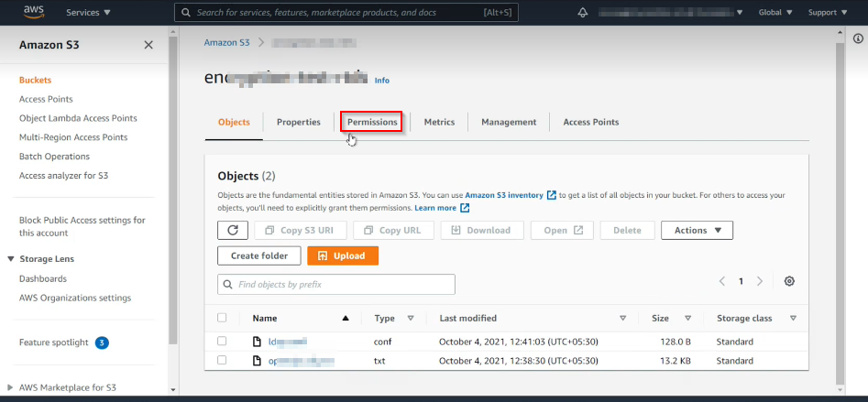This screenshot has height=402, width=868.
Task: Click the Download button
Action: [482, 230]
